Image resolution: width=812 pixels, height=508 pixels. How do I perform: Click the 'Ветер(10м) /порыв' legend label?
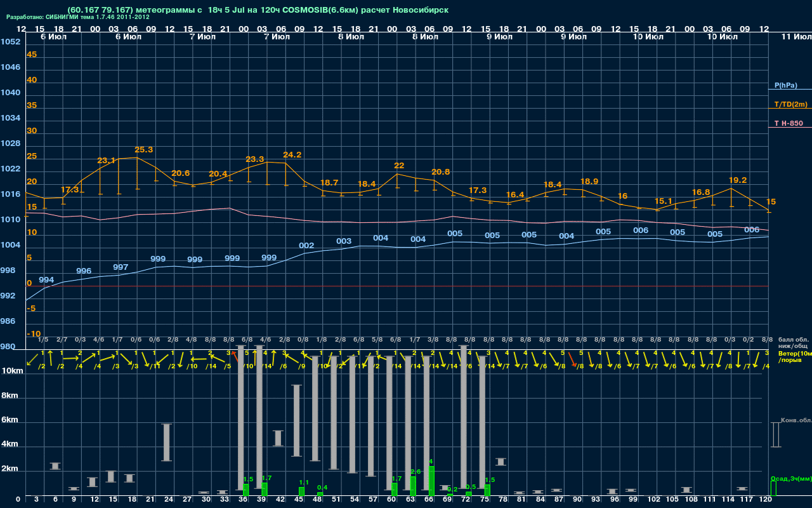[794, 356]
